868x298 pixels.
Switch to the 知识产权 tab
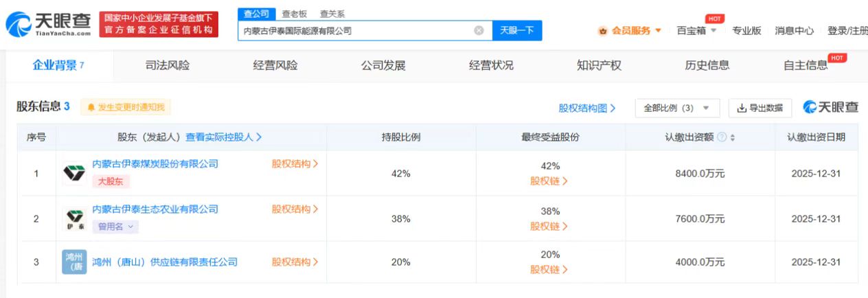599,66
